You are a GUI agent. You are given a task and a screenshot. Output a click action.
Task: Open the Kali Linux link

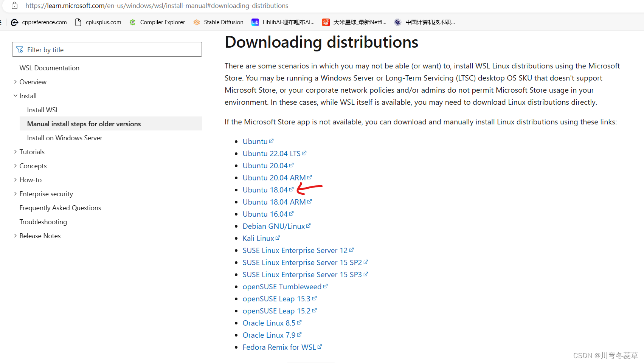pyautogui.click(x=261, y=238)
